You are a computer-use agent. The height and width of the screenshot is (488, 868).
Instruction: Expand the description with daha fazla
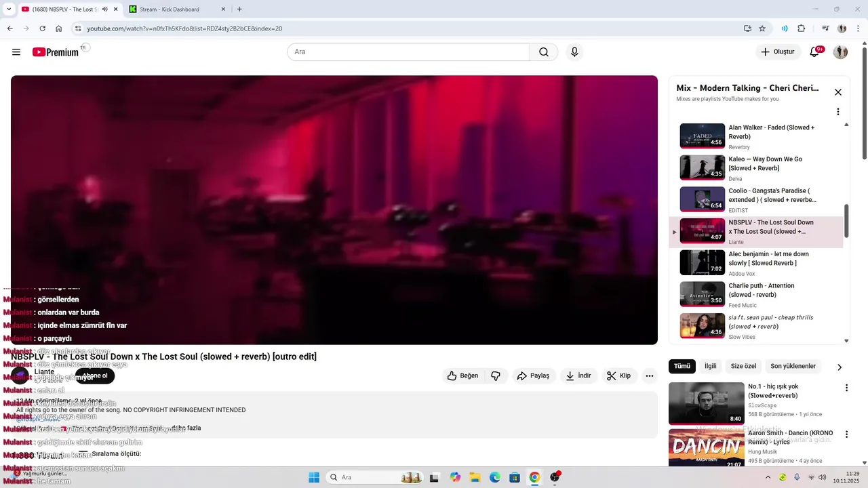tap(186, 428)
